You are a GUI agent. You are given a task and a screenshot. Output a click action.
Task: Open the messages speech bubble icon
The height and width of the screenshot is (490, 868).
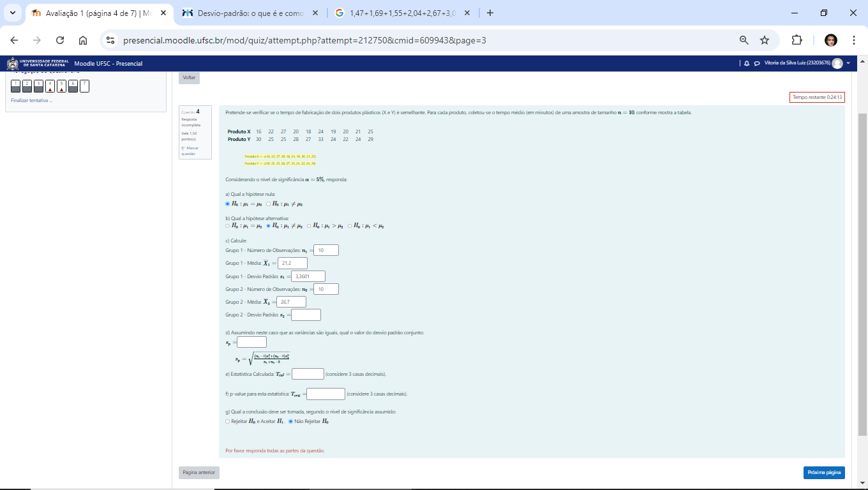pos(756,63)
